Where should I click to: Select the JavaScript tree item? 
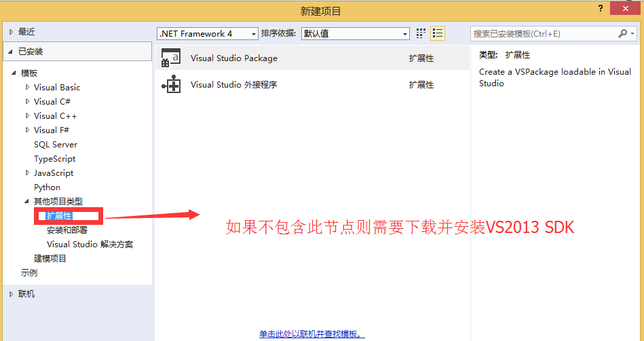click(x=54, y=173)
